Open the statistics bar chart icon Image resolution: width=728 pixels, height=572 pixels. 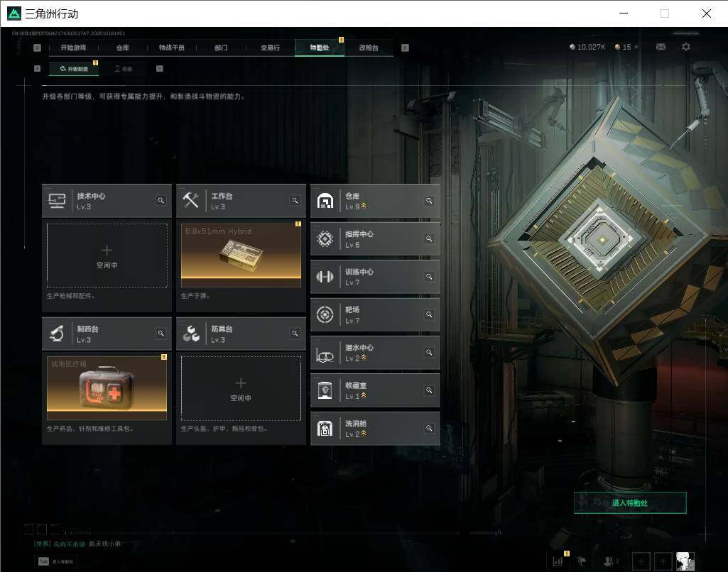[558, 561]
